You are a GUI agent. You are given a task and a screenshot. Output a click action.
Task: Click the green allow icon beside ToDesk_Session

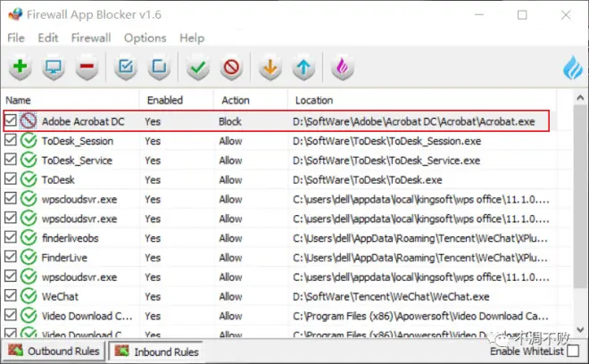click(x=29, y=140)
